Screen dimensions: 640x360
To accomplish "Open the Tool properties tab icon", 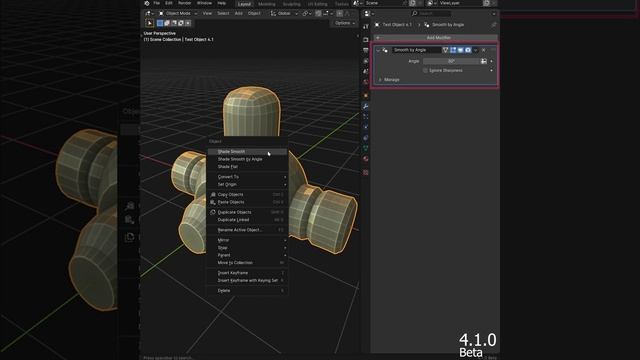I will 366,26.
